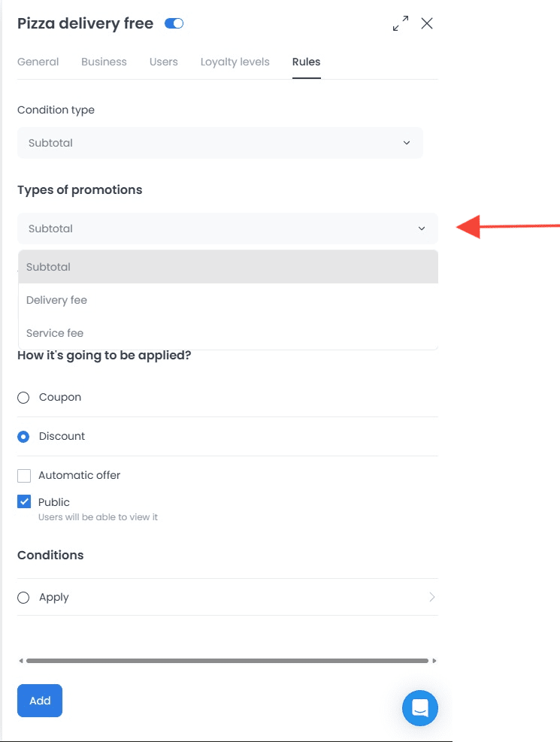Click the left arrow of horizontal scrollbar
Viewport: 560px width, 742px height.
pos(21,661)
